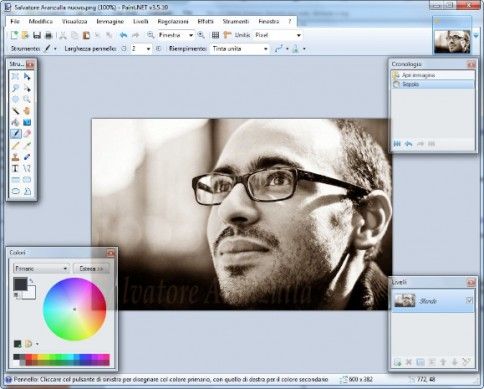484x389 pixels.
Task: Select the Move Selection tool
Action: (x=27, y=88)
